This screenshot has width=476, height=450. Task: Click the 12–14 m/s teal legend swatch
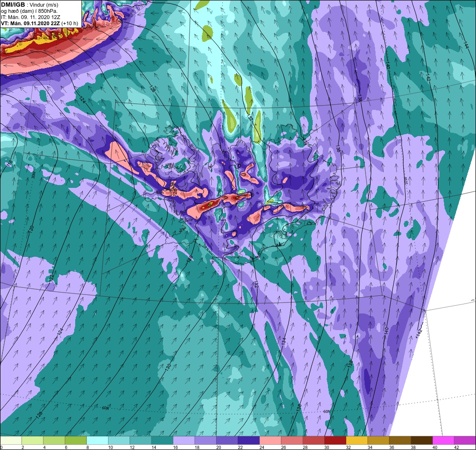140,440
